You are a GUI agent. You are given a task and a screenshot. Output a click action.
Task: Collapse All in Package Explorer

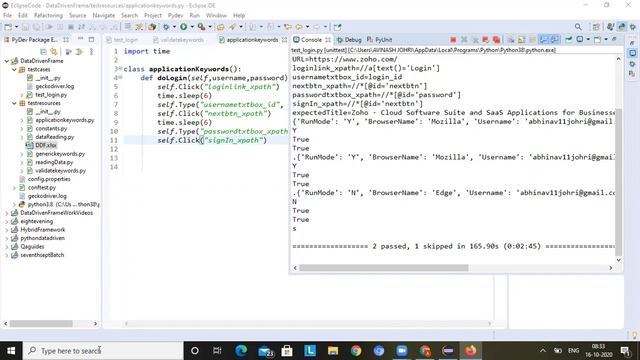point(43,52)
